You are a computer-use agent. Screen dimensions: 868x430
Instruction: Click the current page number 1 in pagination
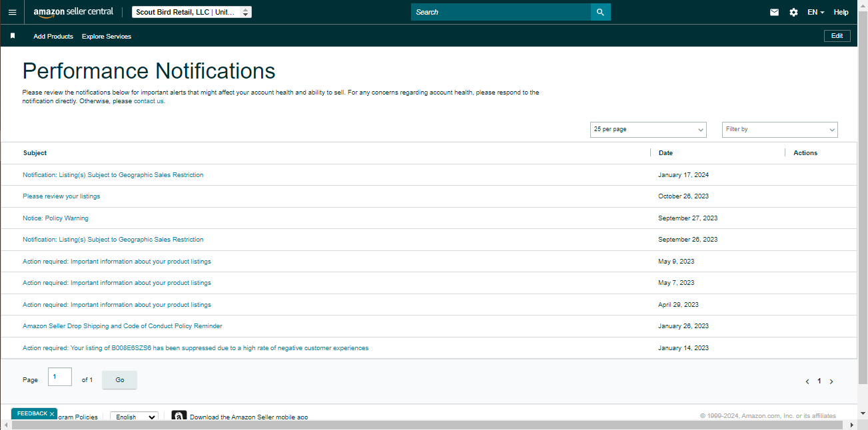coord(819,381)
